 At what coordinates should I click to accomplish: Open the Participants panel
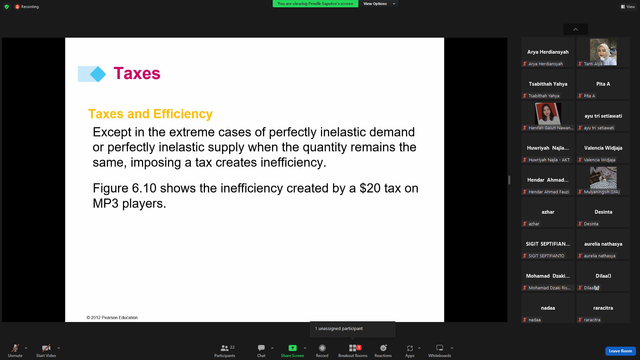[225, 350]
